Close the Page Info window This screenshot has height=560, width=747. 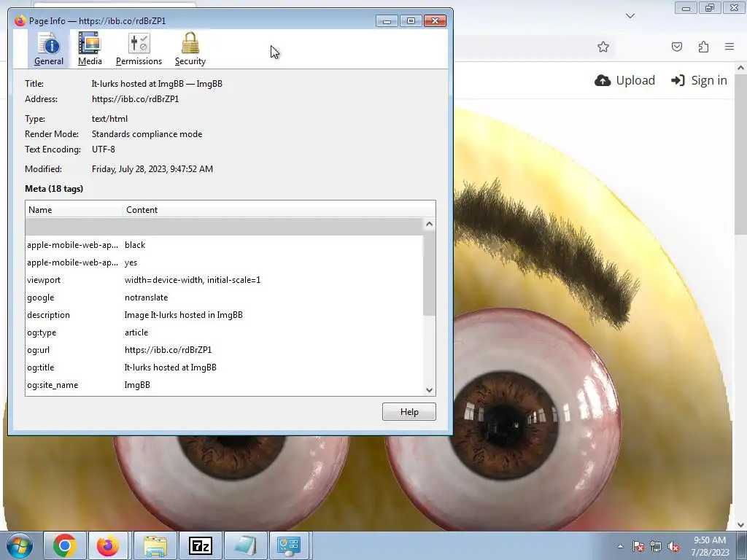pyautogui.click(x=435, y=21)
